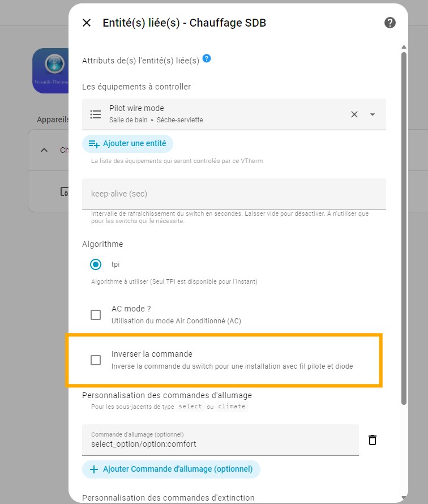
Task: Select the tpi algorithm radio button
Action: pyautogui.click(x=96, y=264)
